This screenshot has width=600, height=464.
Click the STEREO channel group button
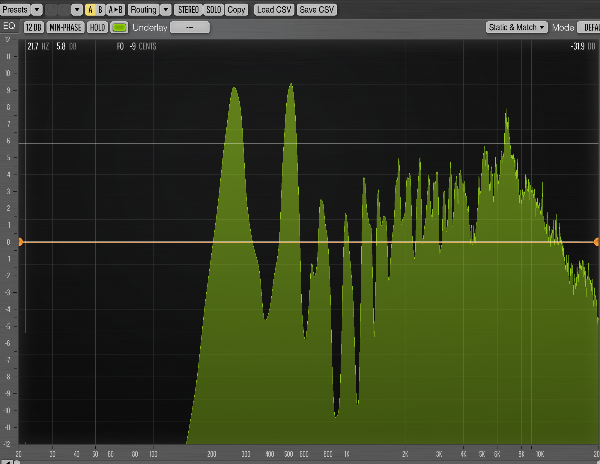tap(188, 10)
